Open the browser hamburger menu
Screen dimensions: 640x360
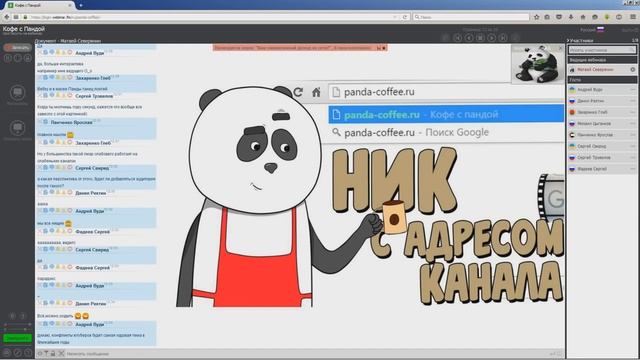tap(633, 17)
